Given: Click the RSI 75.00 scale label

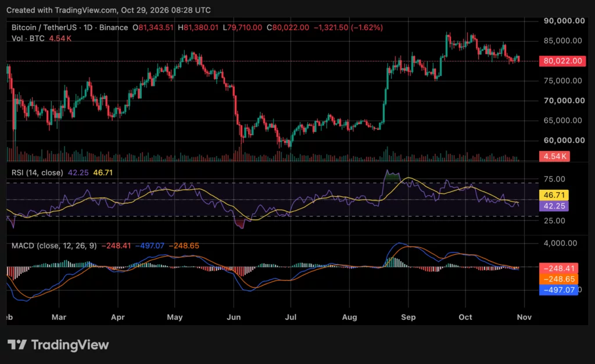Looking at the screenshot, I should [554, 179].
